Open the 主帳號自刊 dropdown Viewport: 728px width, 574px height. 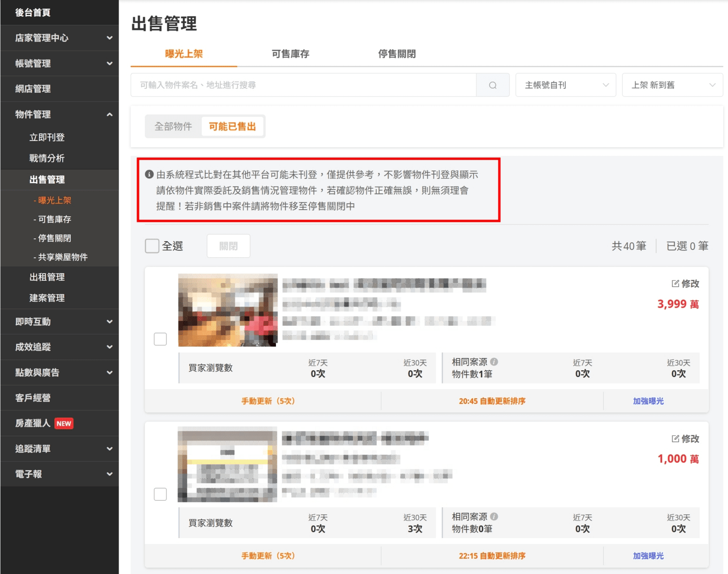coord(566,85)
